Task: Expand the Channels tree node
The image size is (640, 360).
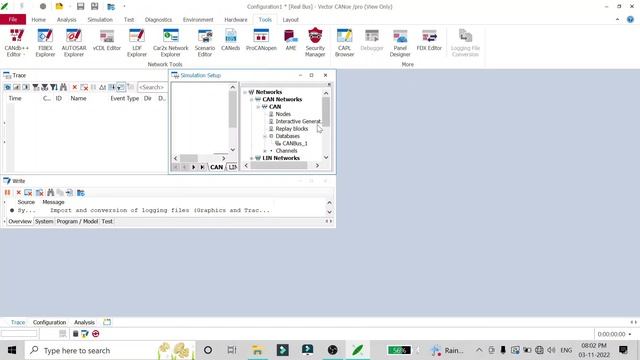Action: tap(265, 151)
